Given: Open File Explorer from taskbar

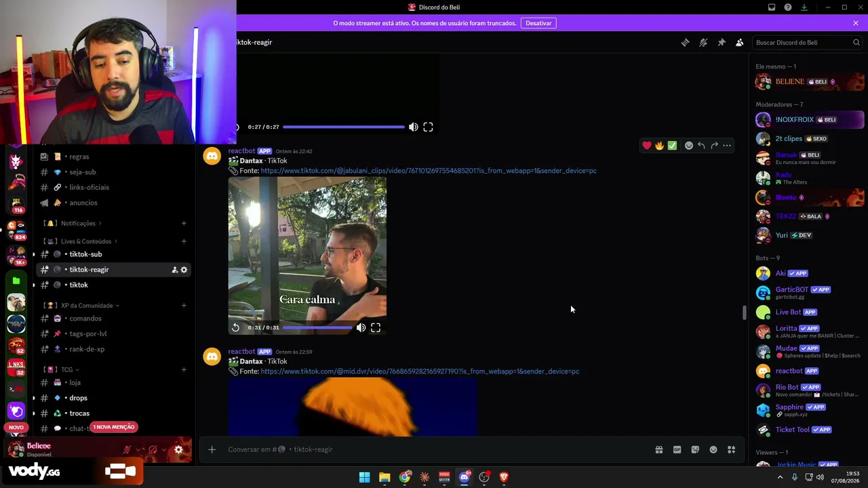Looking at the screenshot, I should [x=384, y=477].
